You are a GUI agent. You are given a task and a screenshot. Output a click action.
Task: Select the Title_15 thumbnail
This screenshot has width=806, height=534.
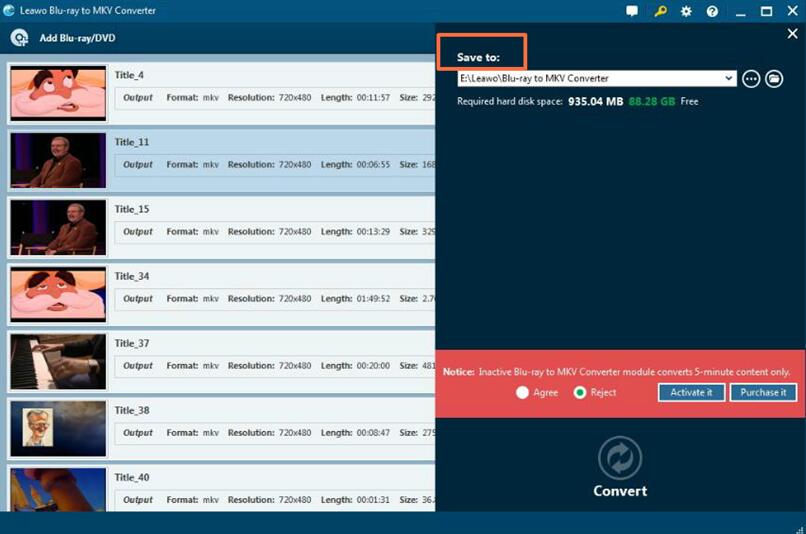[x=58, y=227]
